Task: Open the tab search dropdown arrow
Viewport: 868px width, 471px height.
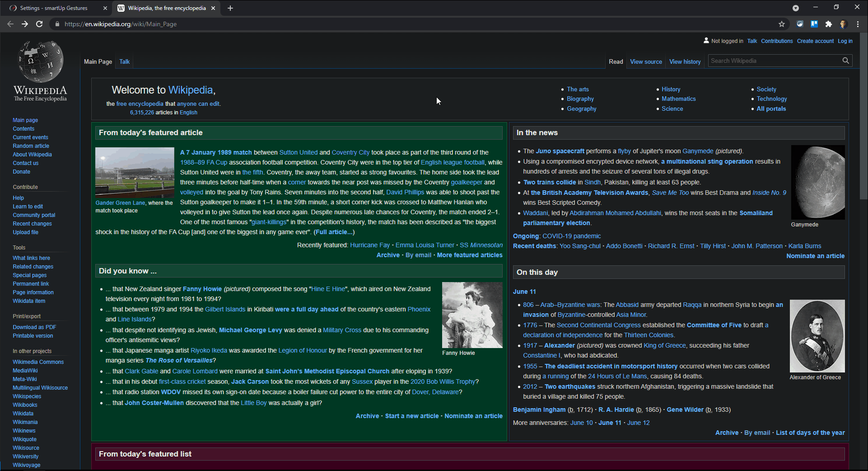Action: (796, 8)
